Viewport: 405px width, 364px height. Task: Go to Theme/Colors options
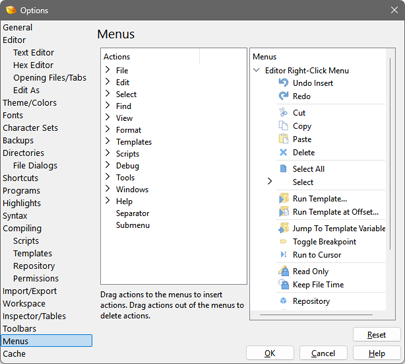[x=29, y=103]
